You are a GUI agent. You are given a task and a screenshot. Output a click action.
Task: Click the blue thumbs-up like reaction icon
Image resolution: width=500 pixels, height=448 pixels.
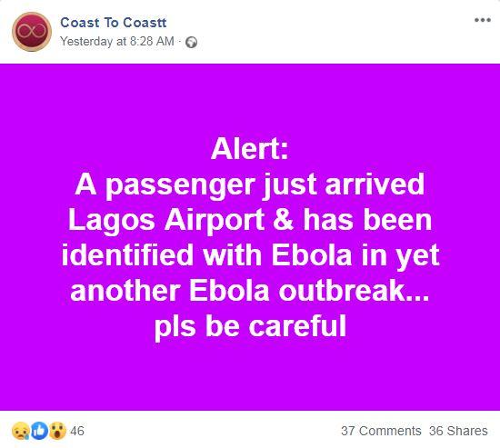pyautogui.click(x=39, y=431)
